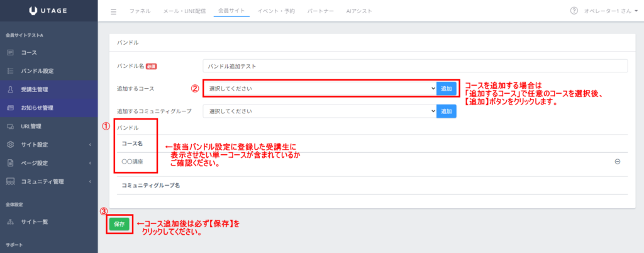Open the イベント・予約 tab
This screenshot has height=253, width=644.
(276, 11)
